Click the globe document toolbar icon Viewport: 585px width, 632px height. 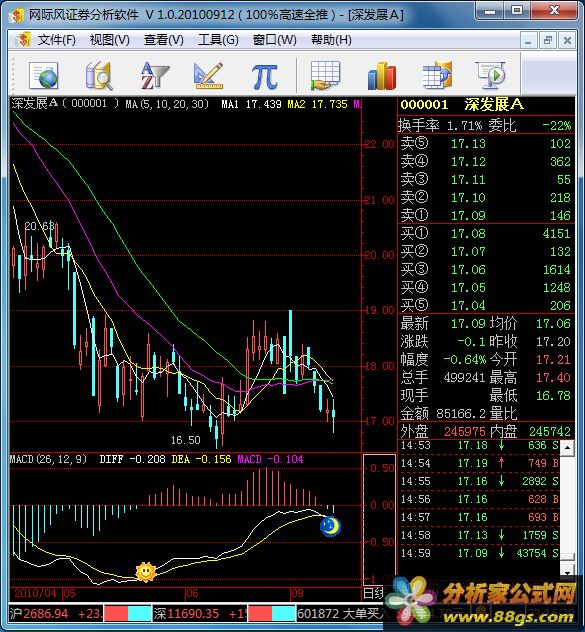click(x=44, y=75)
